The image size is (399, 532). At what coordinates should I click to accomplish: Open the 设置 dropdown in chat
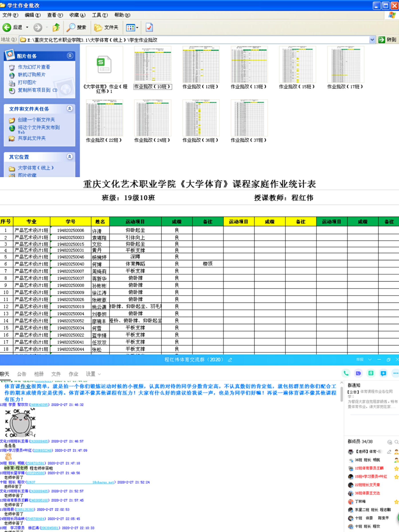tap(93, 374)
